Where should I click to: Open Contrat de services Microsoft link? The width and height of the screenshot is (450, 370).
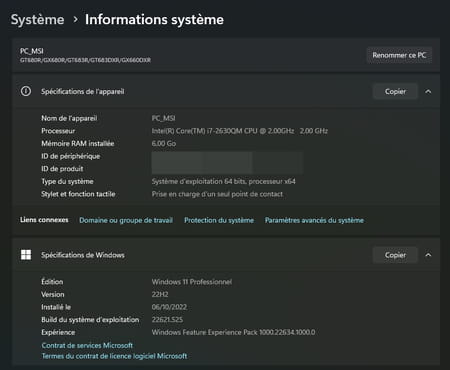point(87,345)
